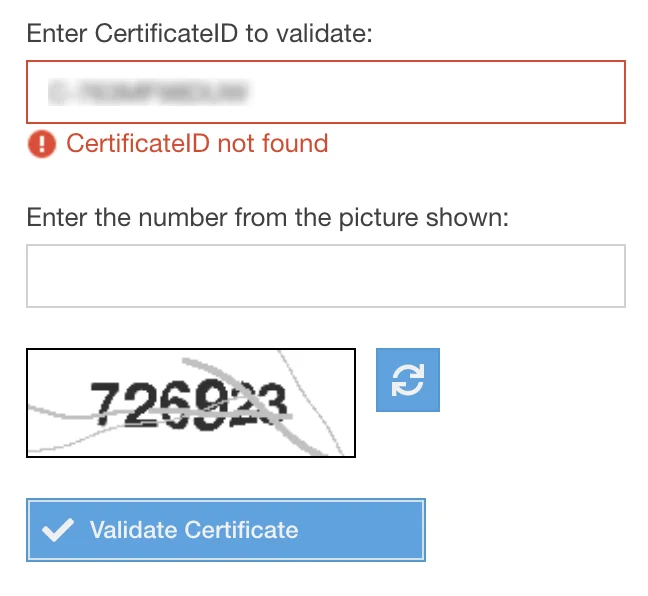Submit the form via Validate Certificate
The width and height of the screenshot is (648, 596).
225,530
